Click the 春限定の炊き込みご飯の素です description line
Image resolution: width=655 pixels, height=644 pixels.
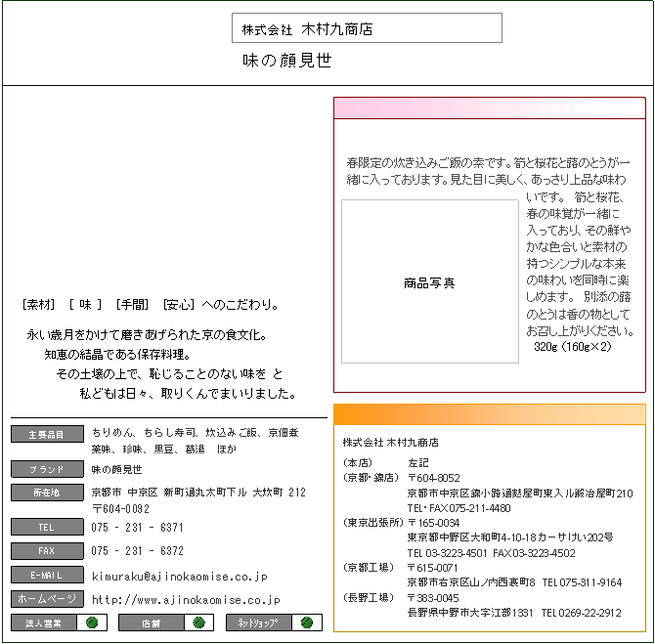488,162
